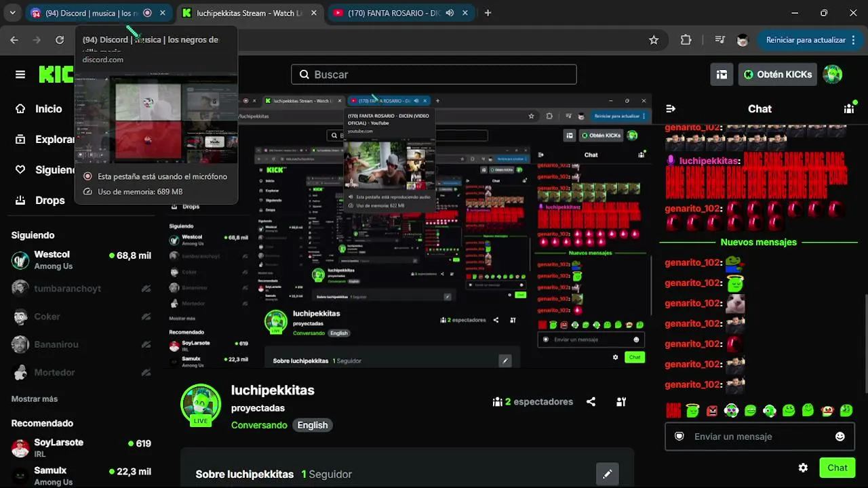Viewport: 868px width, 488px height.
Task: Pick the green halo angel emote
Action: [x=692, y=410]
